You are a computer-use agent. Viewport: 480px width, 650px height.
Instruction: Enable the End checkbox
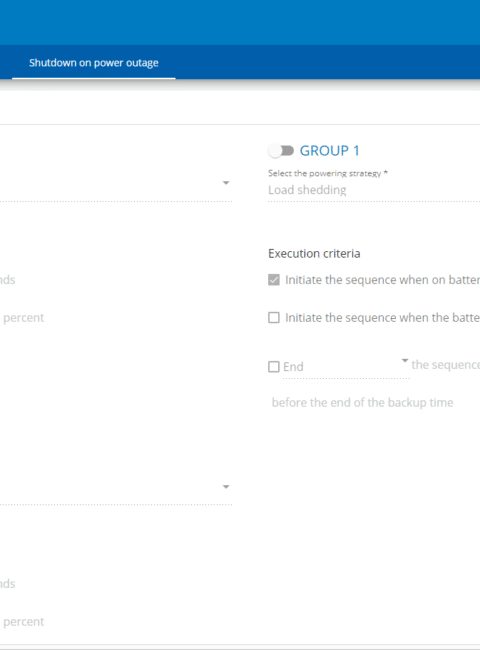[x=274, y=367]
